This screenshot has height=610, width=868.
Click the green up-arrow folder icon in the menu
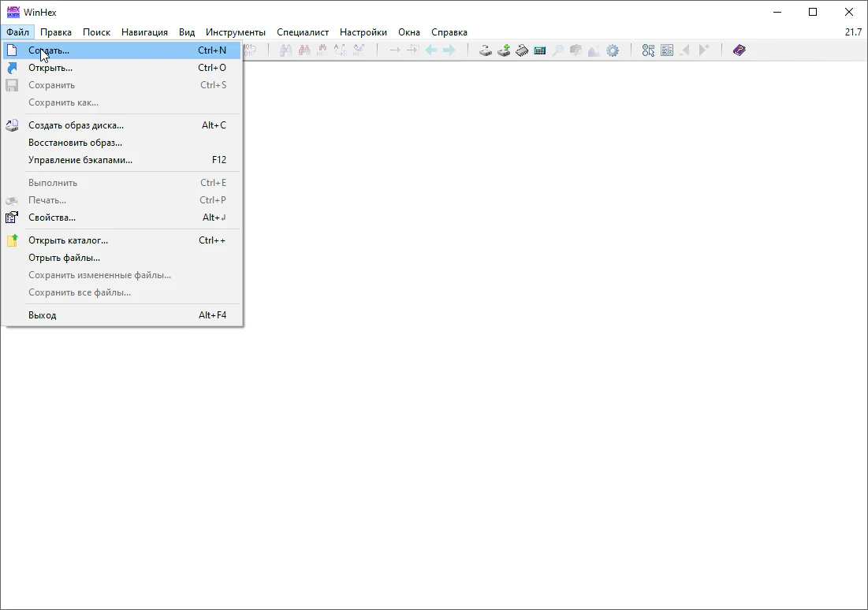click(x=12, y=240)
